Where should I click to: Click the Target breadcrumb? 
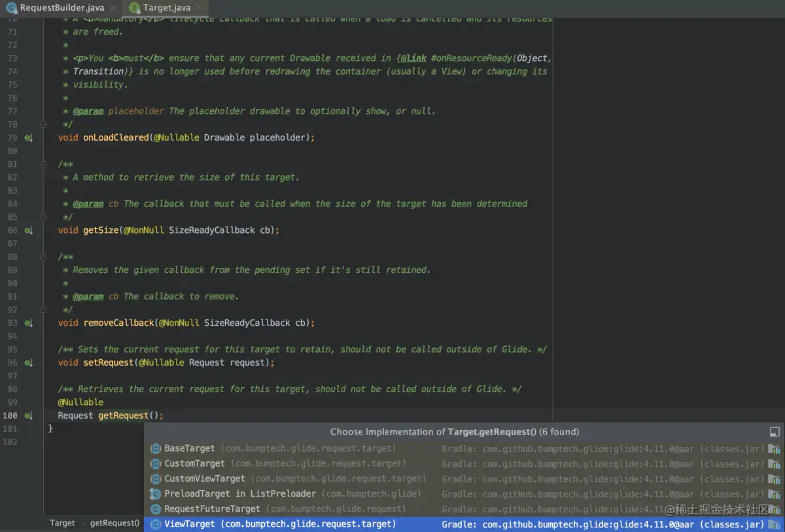(62, 523)
